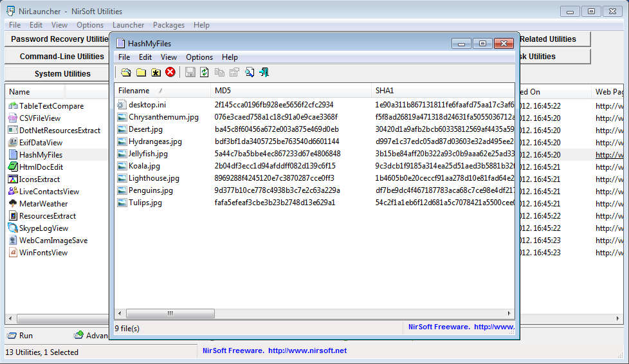Click CSVFileView icon in NirLauncher list
The image size is (629, 364).
13,118
